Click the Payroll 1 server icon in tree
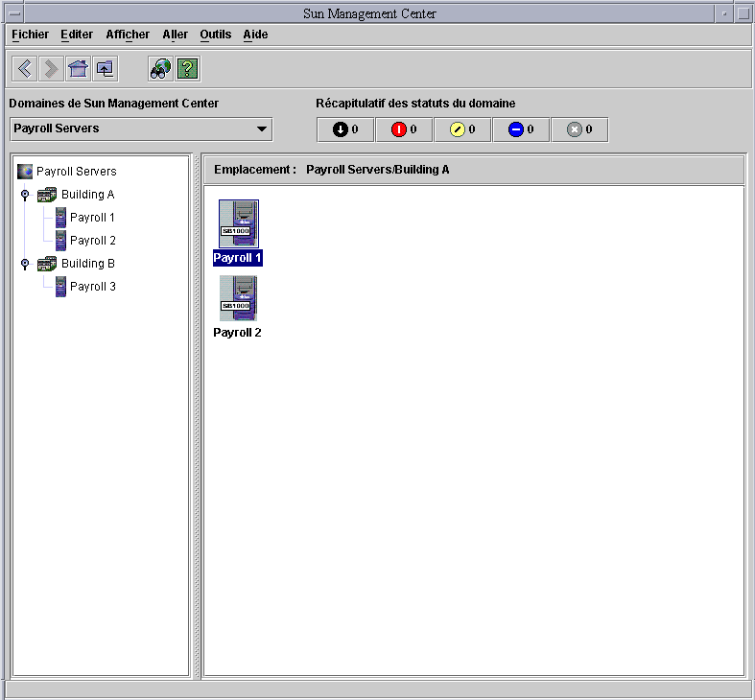755x700 pixels. point(60,218)
